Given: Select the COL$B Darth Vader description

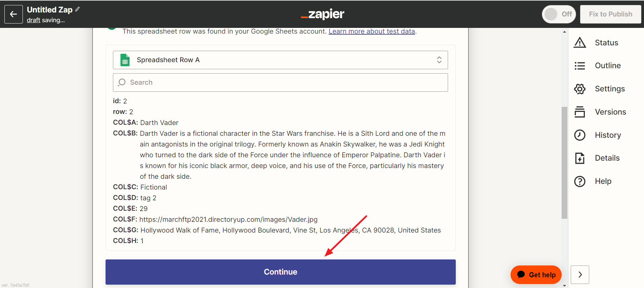Looking at the screenshot, I should (292, 155).
